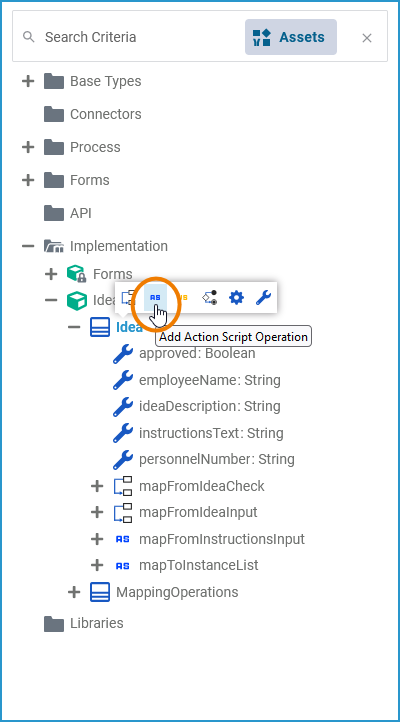
Task: Toggle the Assets filter button
Action: coord(291,37)
